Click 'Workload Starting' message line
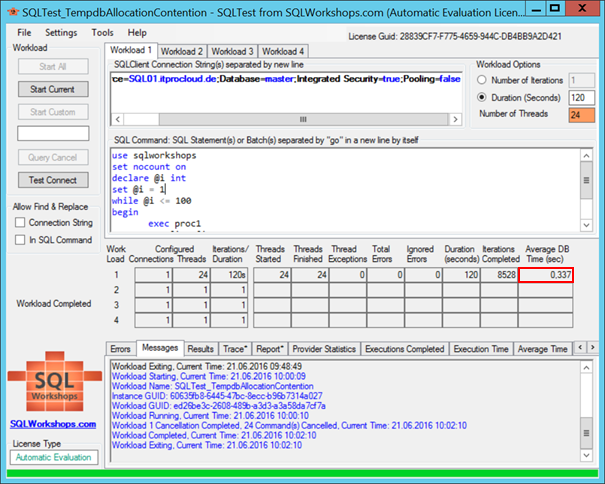Image resolution: width=605 pixels, height=484 pixels. 209,376
